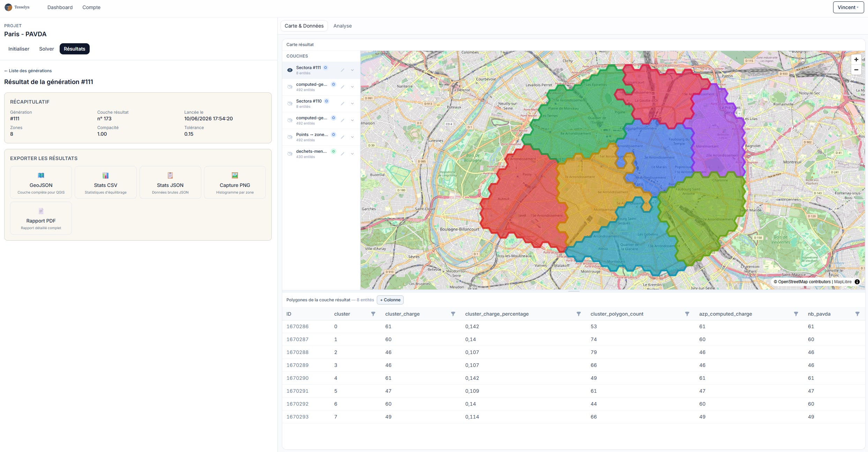This screenshot has width=868, height=452.
Task: Click the Rapport PDF document icon
Action: click(41, 211)
